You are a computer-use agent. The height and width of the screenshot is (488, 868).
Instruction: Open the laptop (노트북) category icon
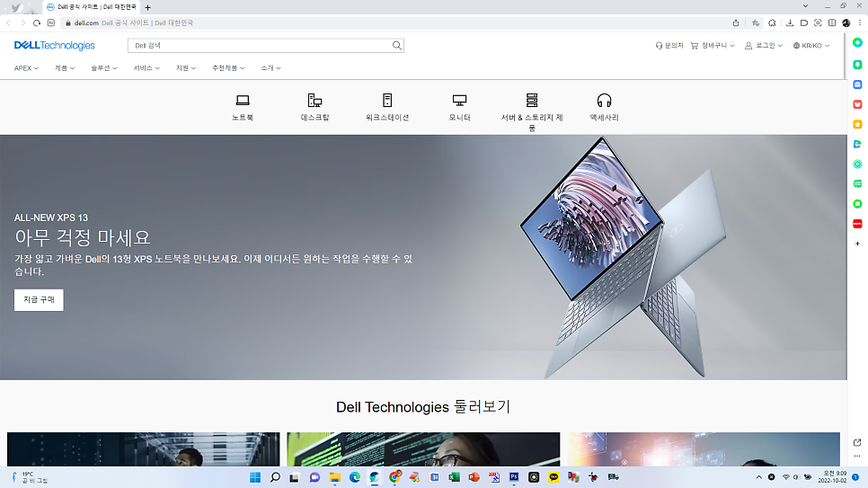point(243,101)
